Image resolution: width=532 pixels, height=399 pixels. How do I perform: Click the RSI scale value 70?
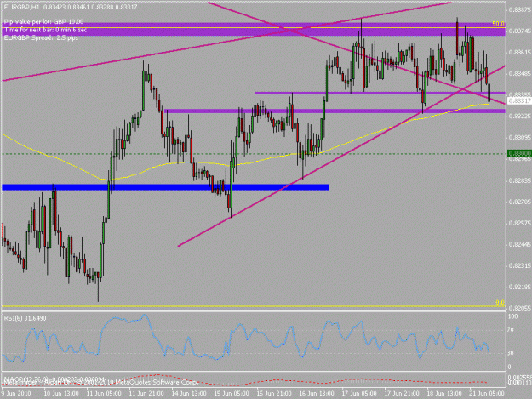point(512,329)
